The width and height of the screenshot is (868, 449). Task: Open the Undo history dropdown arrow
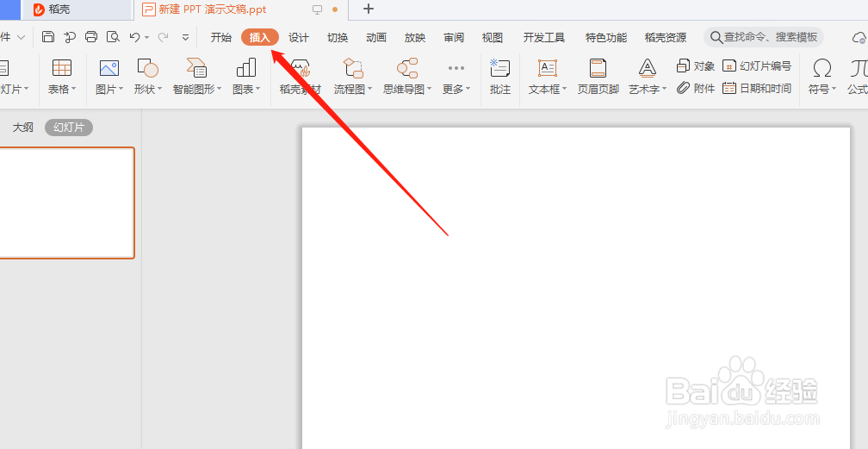coord(146,38)
